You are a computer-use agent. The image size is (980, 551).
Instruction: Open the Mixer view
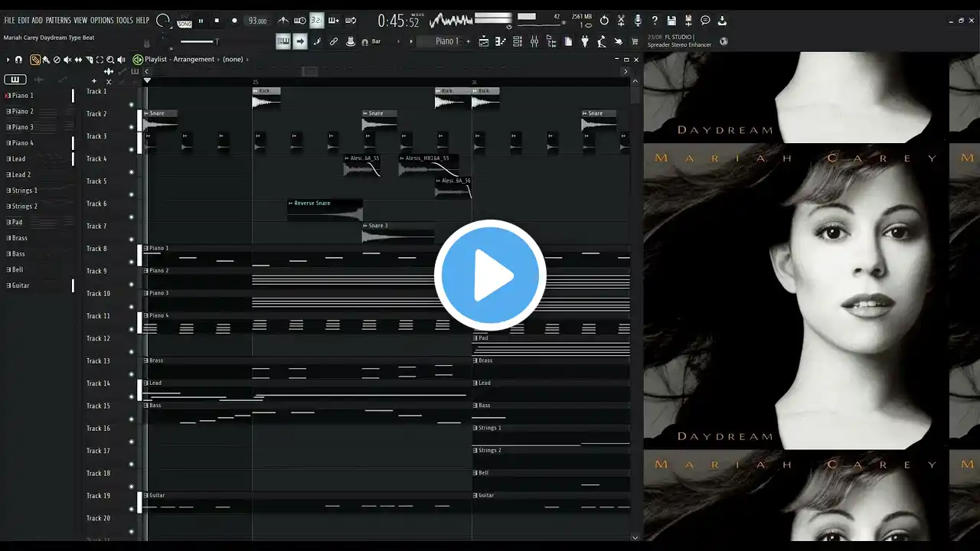coord(534,41)
